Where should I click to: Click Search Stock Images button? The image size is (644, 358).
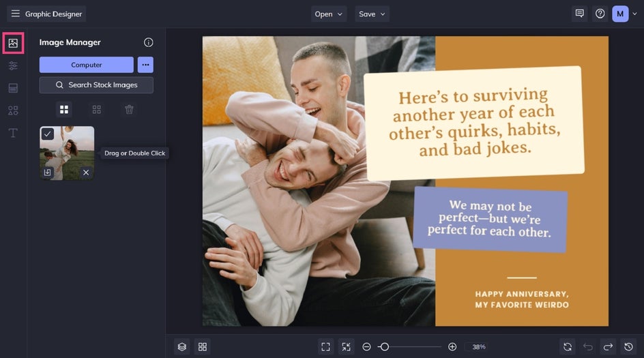(96, 85)
